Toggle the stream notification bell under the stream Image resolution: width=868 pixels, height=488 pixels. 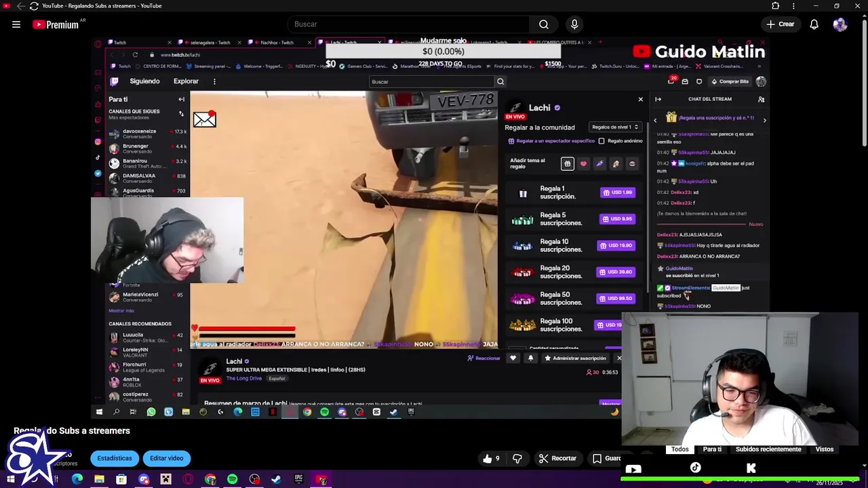click(530, 359)
